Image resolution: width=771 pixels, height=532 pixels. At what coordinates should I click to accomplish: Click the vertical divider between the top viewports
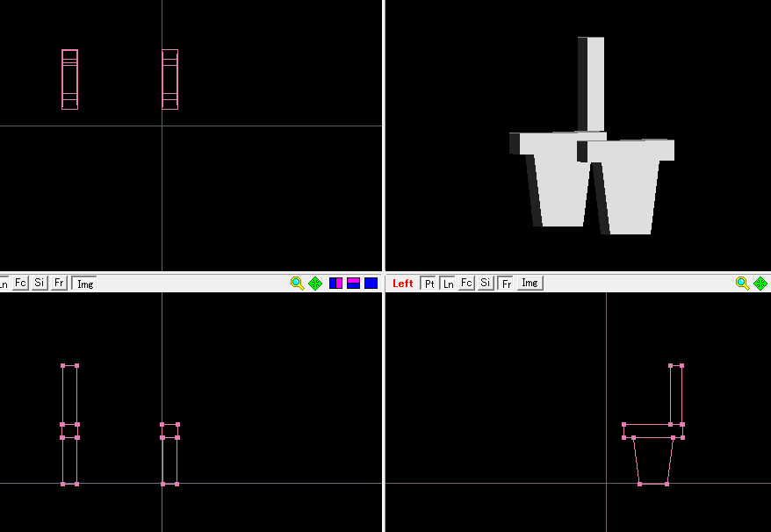pyautogui.click(x=384, y=132)
